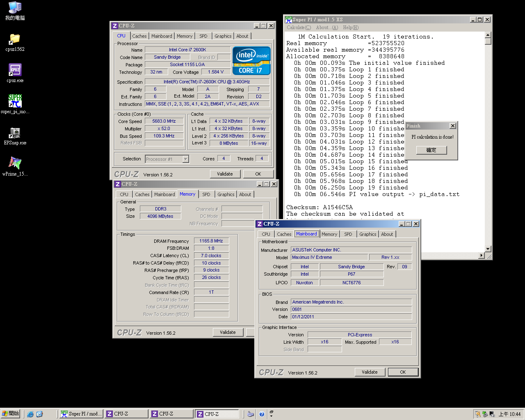The width and height of the screenshot is (525, 420).
Task: Click the Core Voltage value 1.584 V
Action: click(x=216, y=72)
